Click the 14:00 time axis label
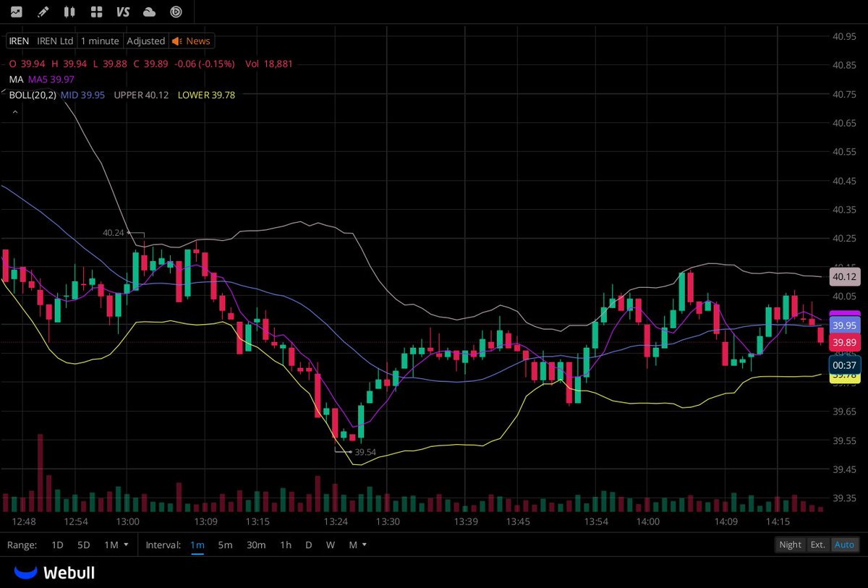 (648, 521)
